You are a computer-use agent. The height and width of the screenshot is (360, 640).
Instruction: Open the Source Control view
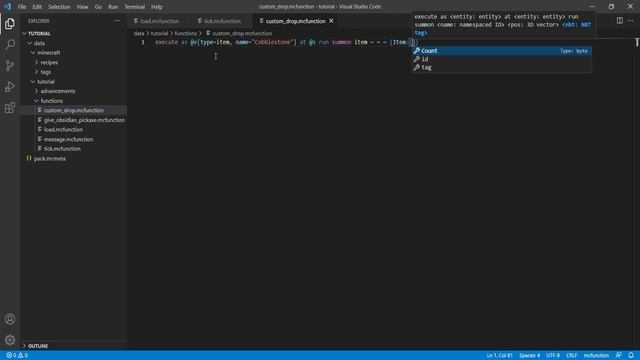pyautogui.click(x=10, y=66)
